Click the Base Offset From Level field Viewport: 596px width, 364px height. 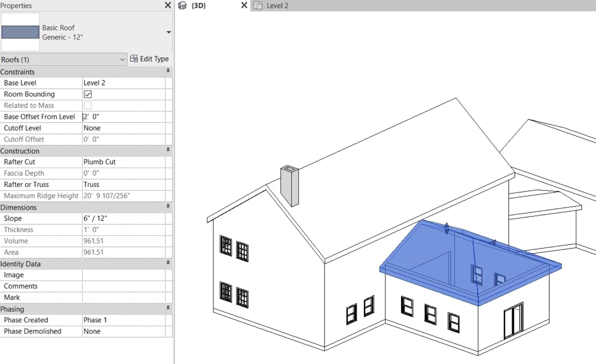[x=124, y=116]
